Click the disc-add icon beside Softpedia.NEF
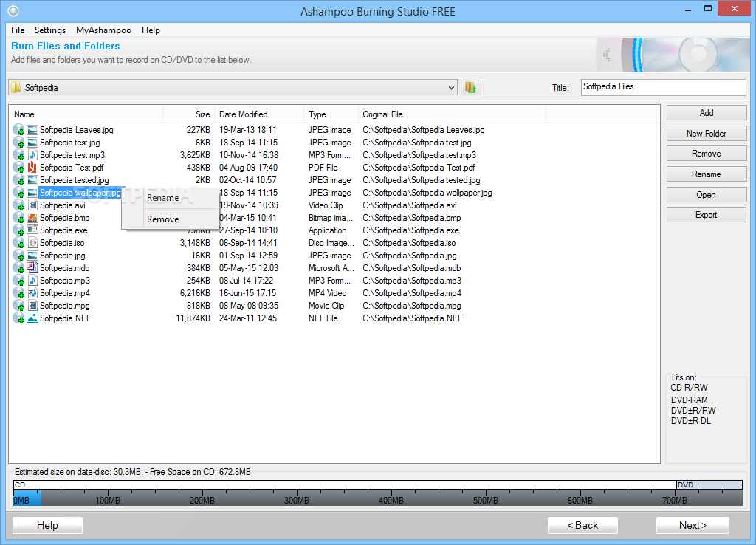 pyautogui.click(x=18, y=318)
